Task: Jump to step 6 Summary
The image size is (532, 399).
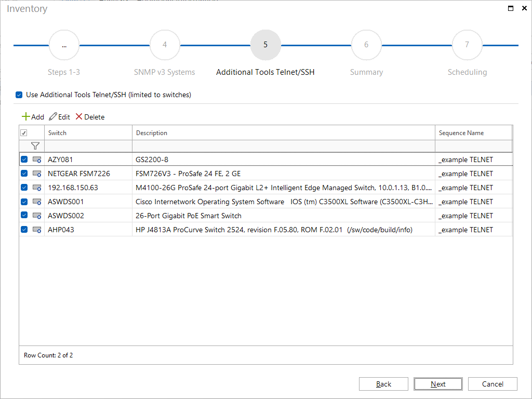Action: click(x=366, y=45)
